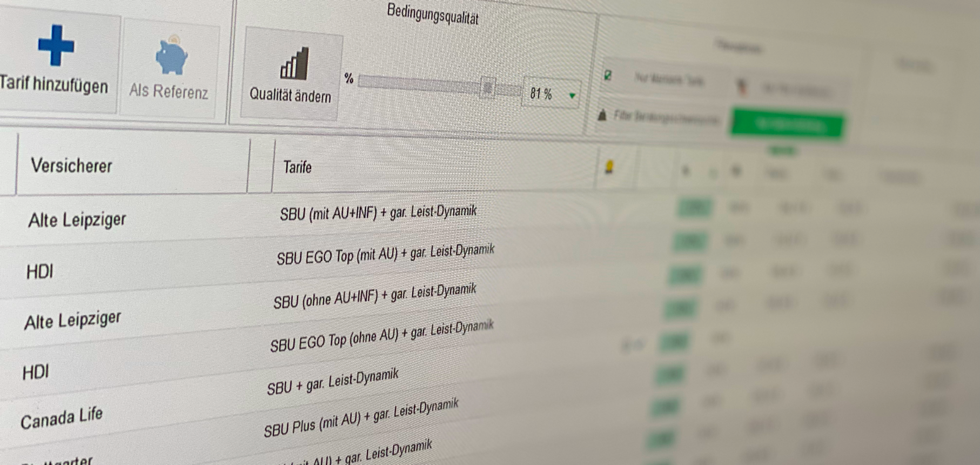Image resolution: width=980 pixels, height=465 pixels.
Task: Click first Alte Leipziger insurer cell
Action: click(x=77, y=220)
